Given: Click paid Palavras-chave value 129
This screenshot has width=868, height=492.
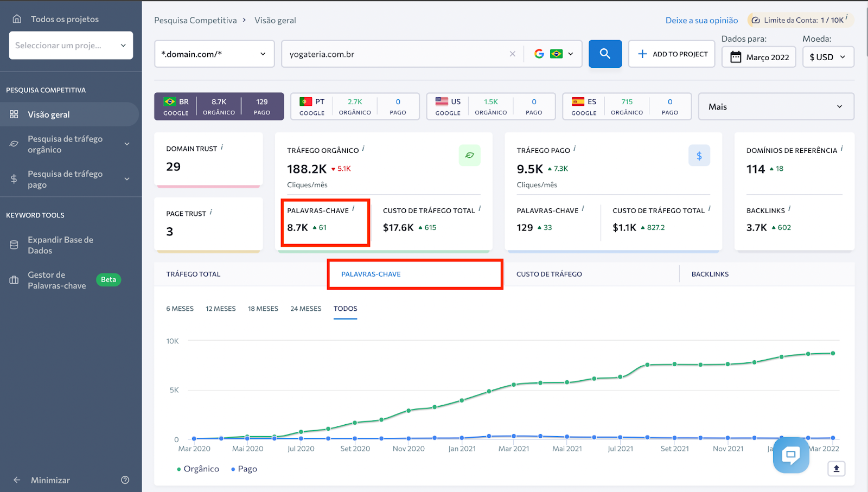Looking at the screenshot, I should click(525, 227).
